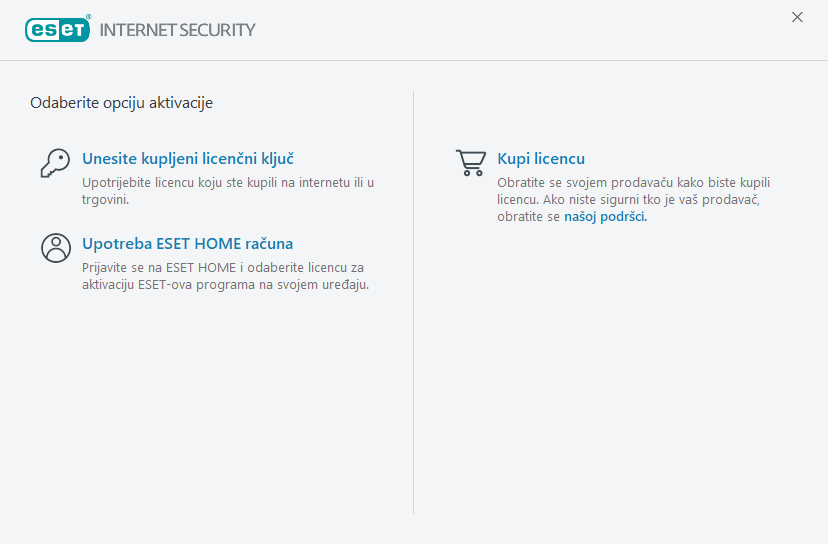Click the "Odaberite opciju aktivacije" heading
This screenshot has height=544, width=828.
pos(122,102)
